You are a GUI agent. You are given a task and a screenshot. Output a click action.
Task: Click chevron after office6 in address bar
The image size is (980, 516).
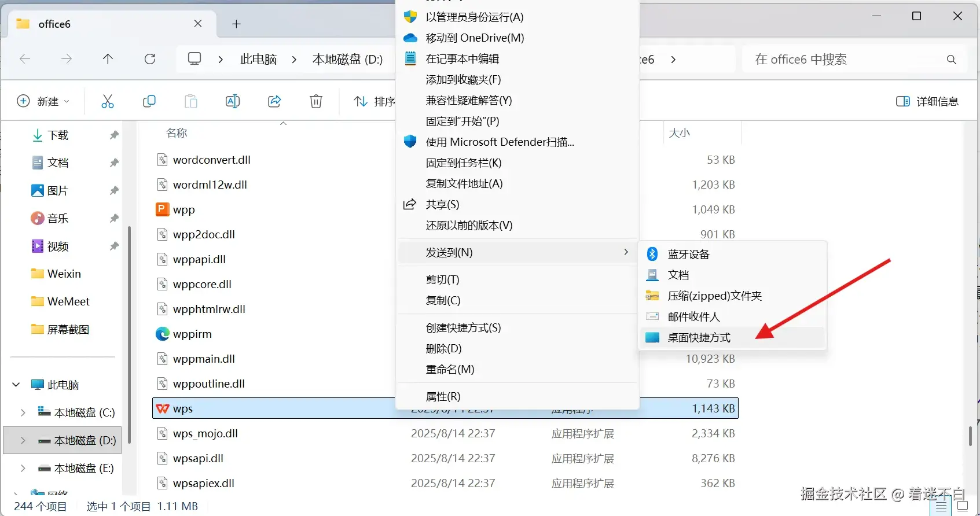(x=673, y=59)
